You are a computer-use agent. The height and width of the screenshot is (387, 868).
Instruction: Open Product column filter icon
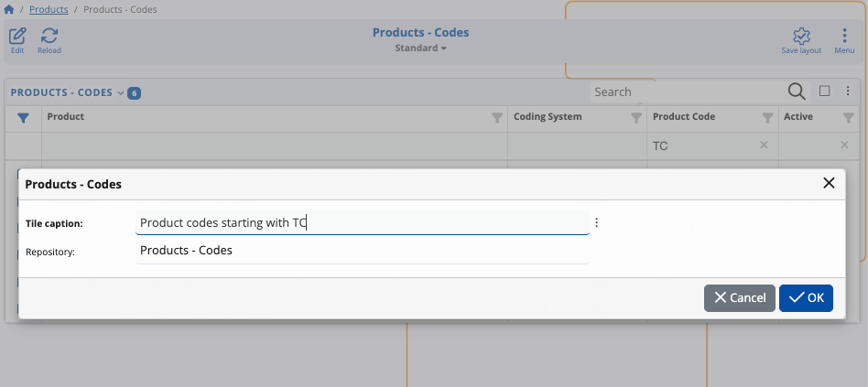click(x=497, y=117)
